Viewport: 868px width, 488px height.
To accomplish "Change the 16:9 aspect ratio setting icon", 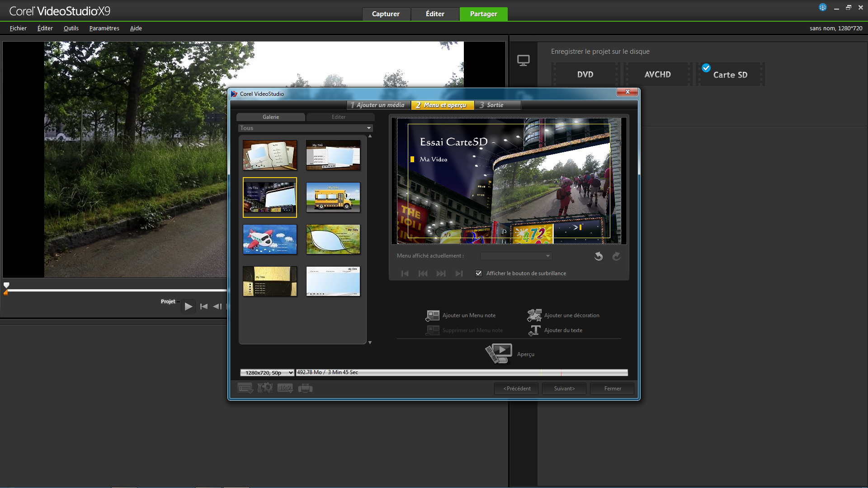I will (285, 388).
